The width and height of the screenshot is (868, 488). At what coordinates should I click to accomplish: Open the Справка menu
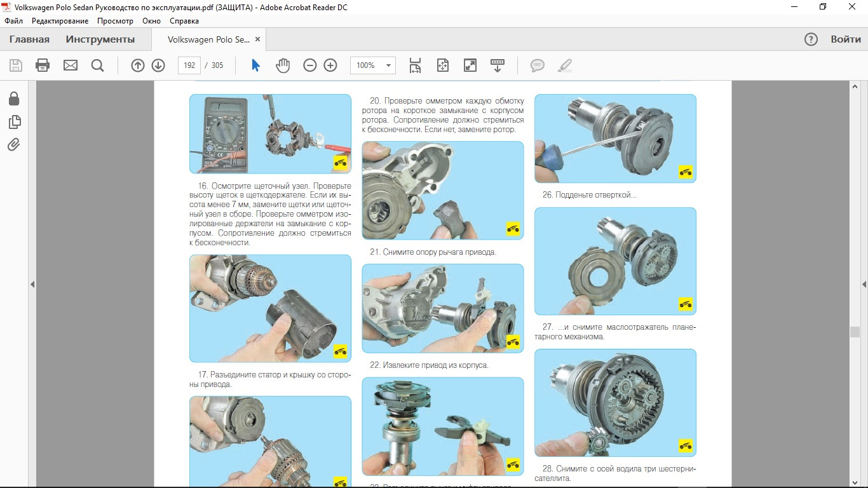[184, 21]
